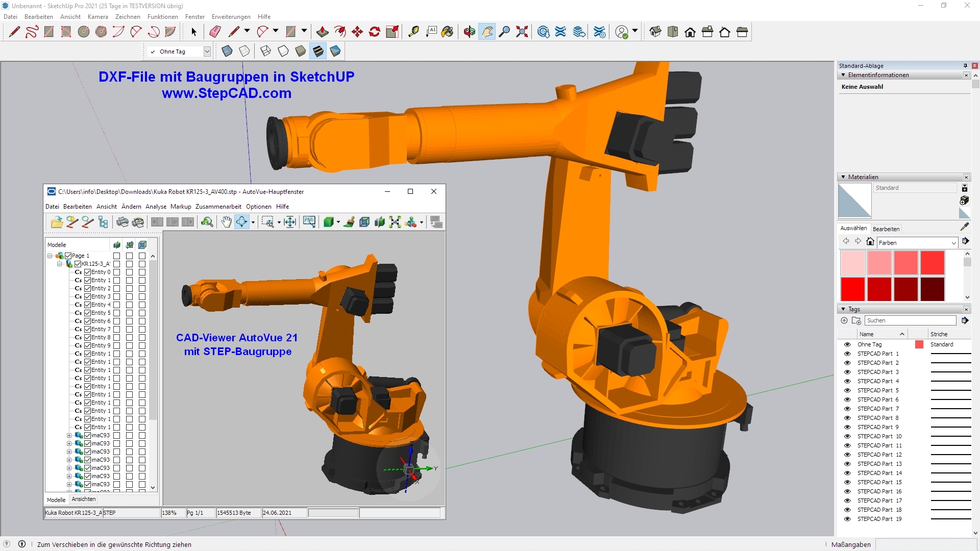The height and width of the screenshot is (551, 980).
Task: Hide the STEPCAD Part 10 tag
Action: 847,436
